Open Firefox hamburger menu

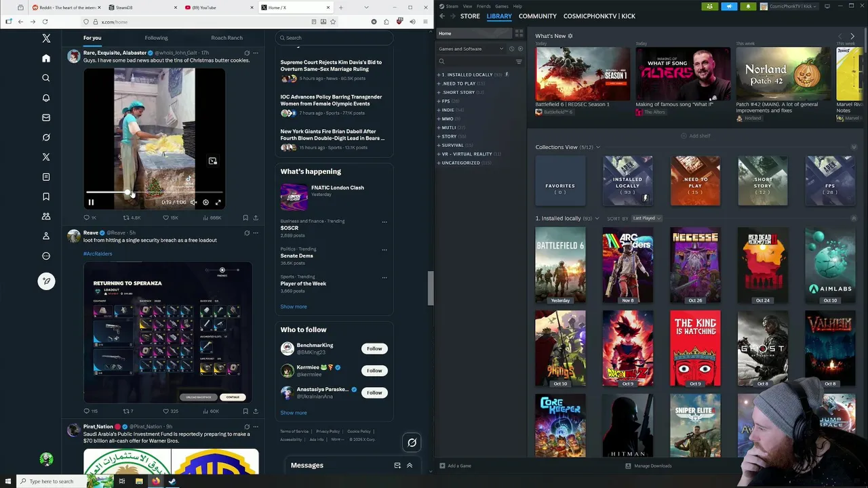point(425,22)
